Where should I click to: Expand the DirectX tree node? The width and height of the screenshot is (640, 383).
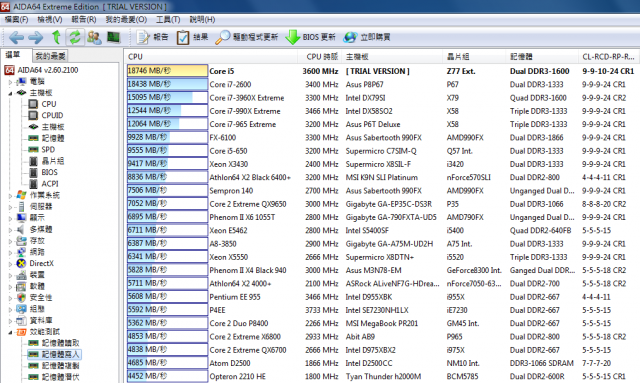tap(11, 264)
